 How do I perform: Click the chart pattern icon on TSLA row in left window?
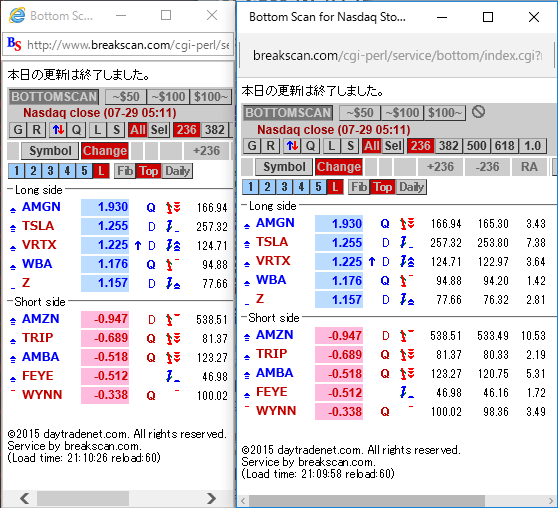[173, 226]
